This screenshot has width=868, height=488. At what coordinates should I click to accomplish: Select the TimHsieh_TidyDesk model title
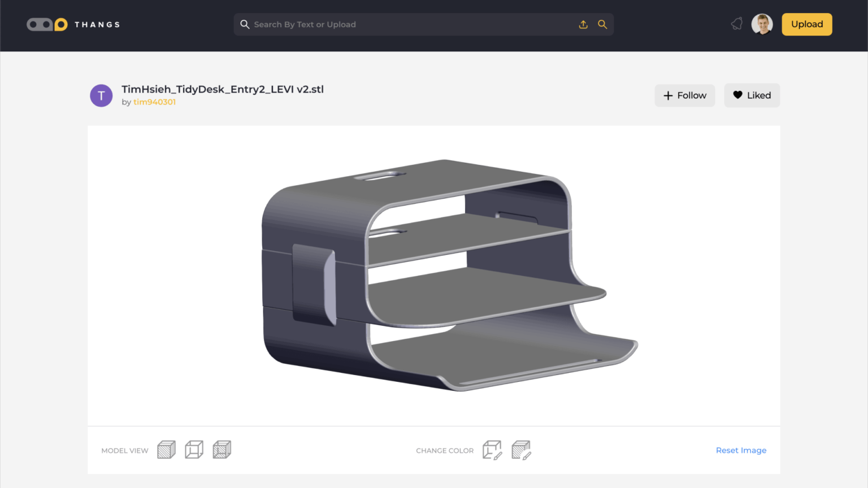(223, 89)
